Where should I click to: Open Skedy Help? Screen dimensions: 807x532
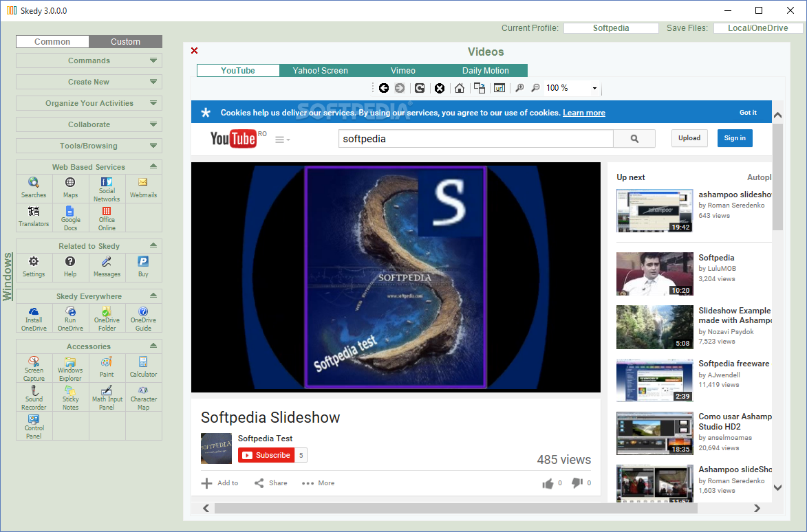click(70, 267)
